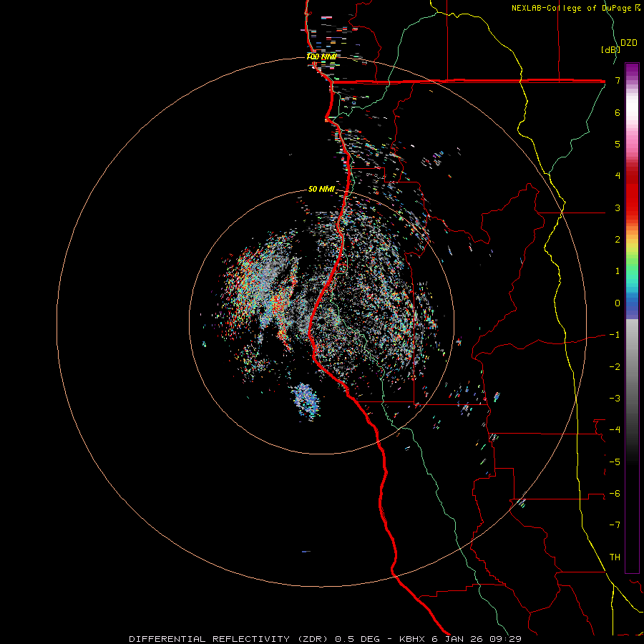Image resolution: width=644 pixels, height=644 pixels.
Task: Click the 50 NMI range ring label
Action: click(321, 189)
